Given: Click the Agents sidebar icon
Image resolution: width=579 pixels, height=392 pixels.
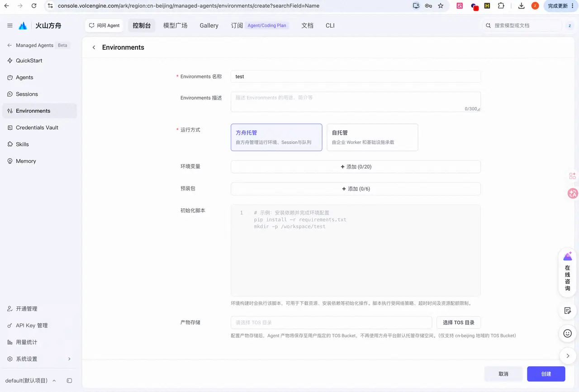Looking at the screenshot, I should (10, 77).
